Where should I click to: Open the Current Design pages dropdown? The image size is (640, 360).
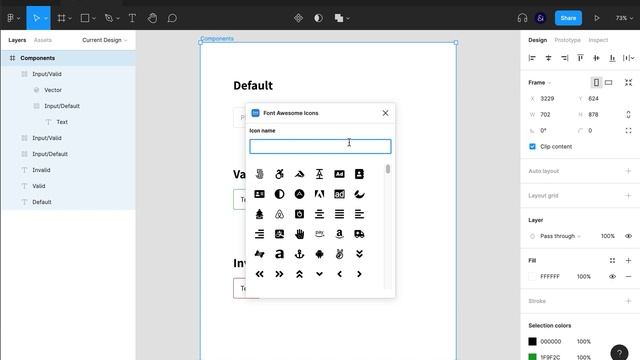104,40
